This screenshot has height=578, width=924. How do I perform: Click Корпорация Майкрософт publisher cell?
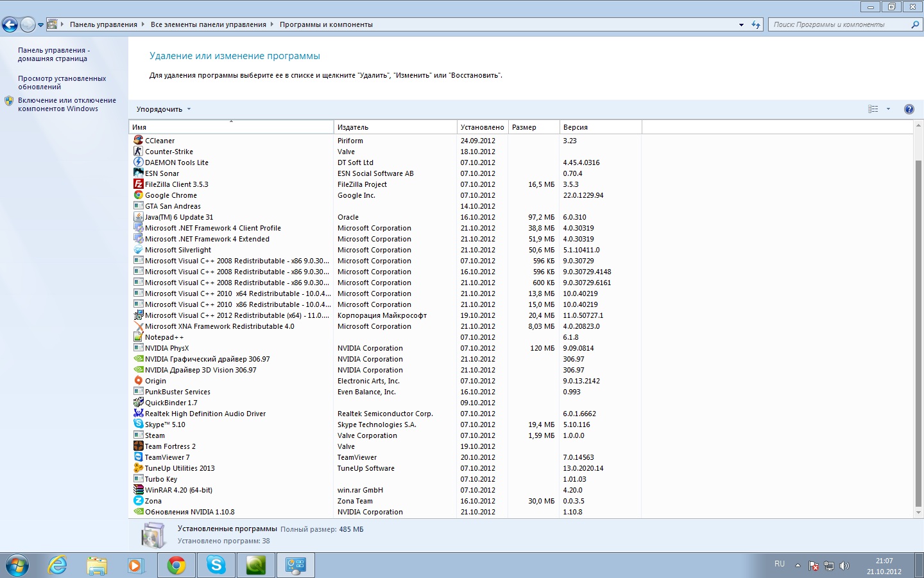click(x=382, y=315)
